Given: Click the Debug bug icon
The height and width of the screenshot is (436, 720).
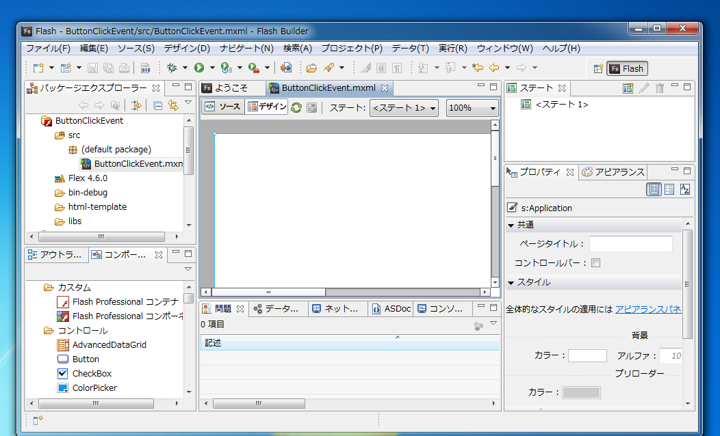Looking at the screenshot, I should (x=172, y=68).
